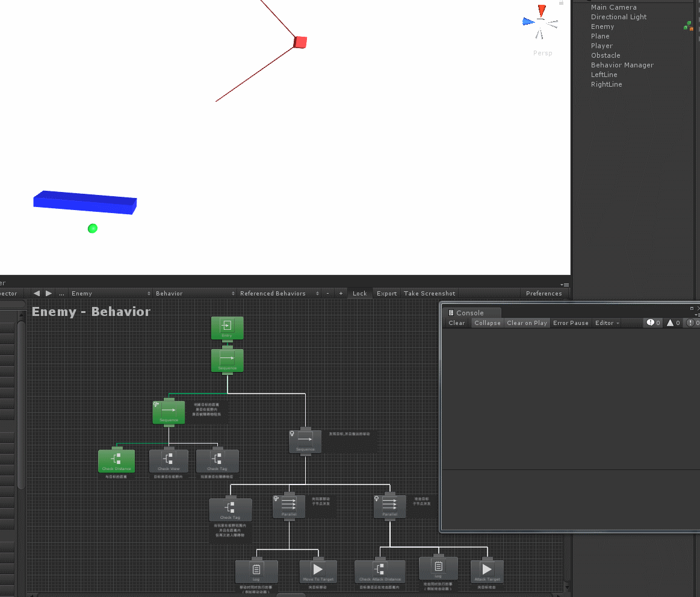Click the Take Screenshot button
Viewport: 700px width, 597px height.
[430, 293]
